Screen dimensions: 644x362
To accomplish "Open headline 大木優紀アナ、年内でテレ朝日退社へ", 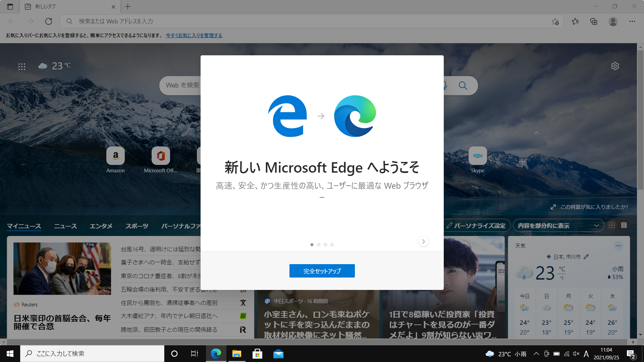I will click(x=169, y=316).
